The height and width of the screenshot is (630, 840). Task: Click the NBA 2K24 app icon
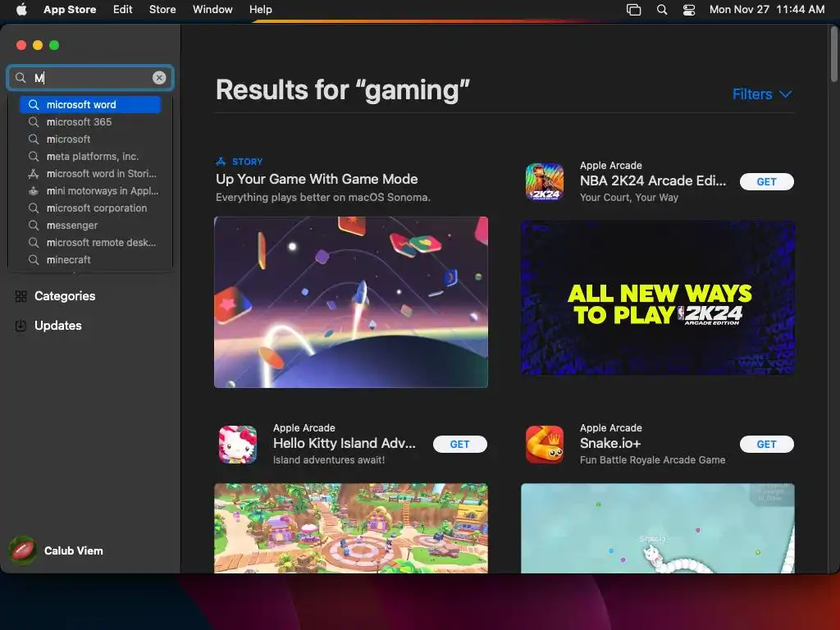click(x=545, y=181)
